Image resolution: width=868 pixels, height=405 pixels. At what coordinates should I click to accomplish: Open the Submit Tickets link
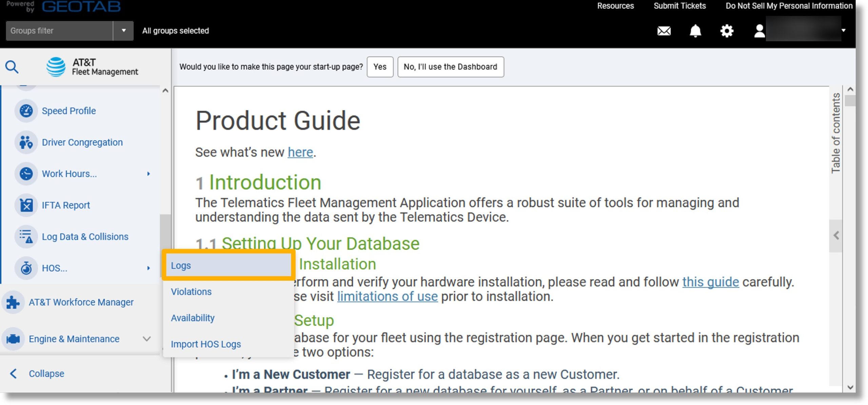click(679, 6)
